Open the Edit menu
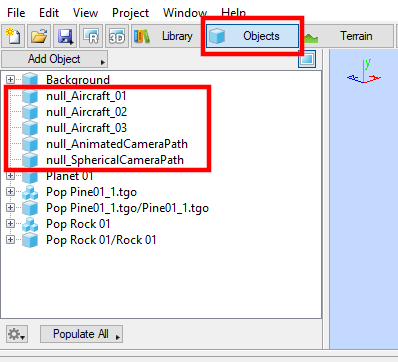 [49, 13]
